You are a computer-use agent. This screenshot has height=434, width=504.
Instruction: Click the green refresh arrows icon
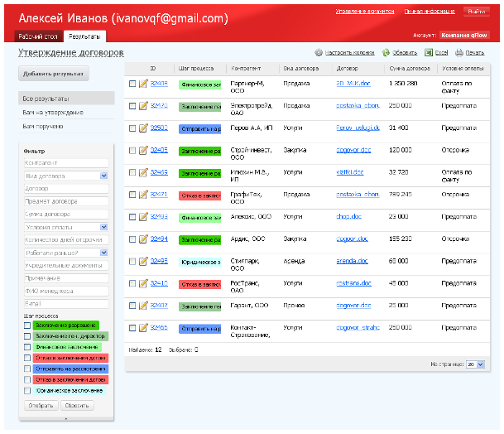coord(386,52)
